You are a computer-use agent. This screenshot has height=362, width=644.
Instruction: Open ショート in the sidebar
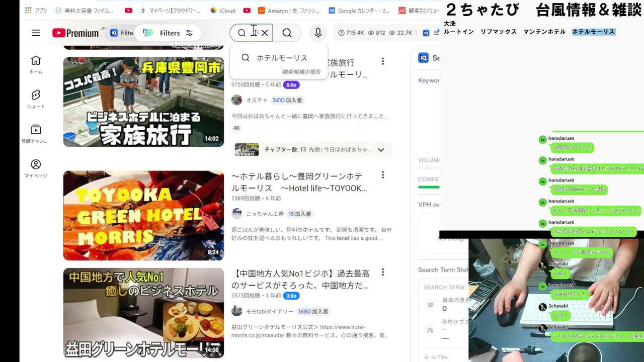(x=36, y=99)
